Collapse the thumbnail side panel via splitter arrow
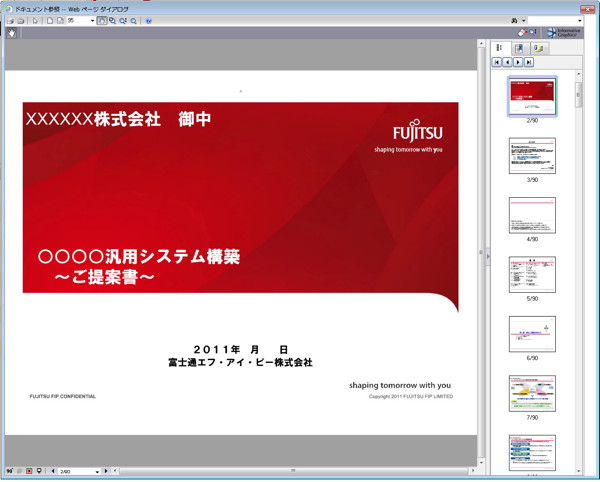Screen dimensions: 600x482 click(488, 256)
